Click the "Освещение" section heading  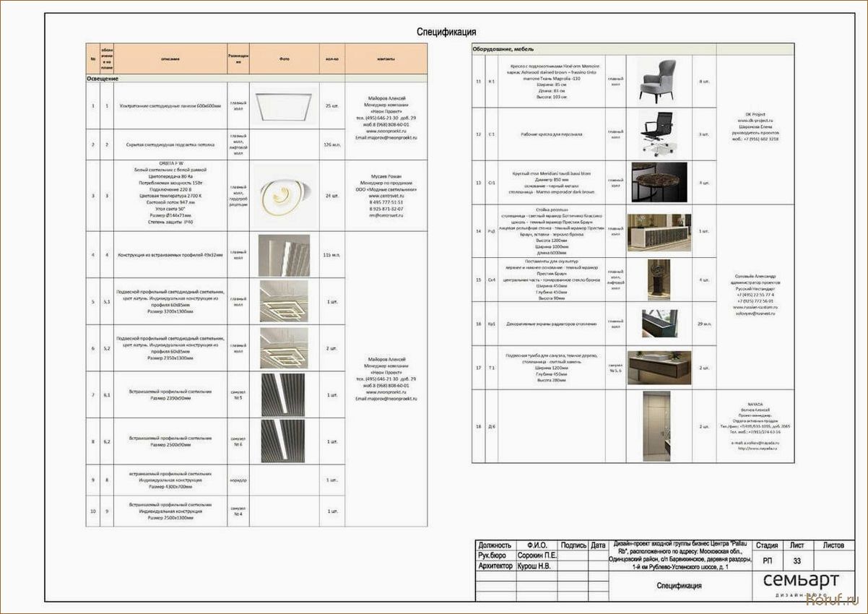coord(103,78)
